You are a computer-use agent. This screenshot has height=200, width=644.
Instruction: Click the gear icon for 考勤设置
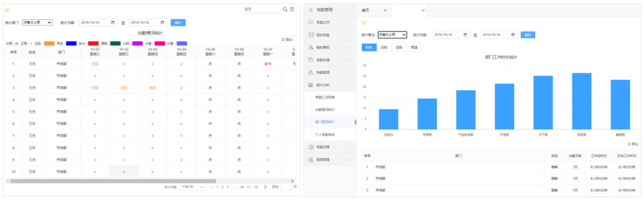(x=311, y=147)
